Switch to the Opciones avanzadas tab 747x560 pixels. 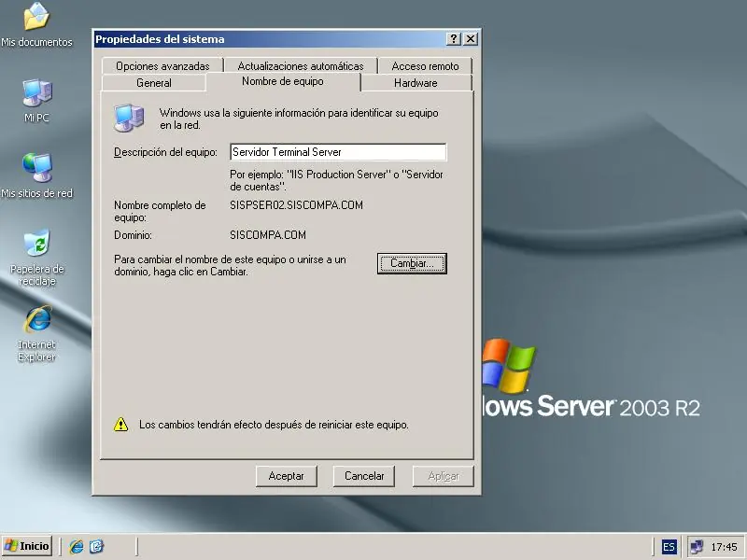click(x=162, y=65)
